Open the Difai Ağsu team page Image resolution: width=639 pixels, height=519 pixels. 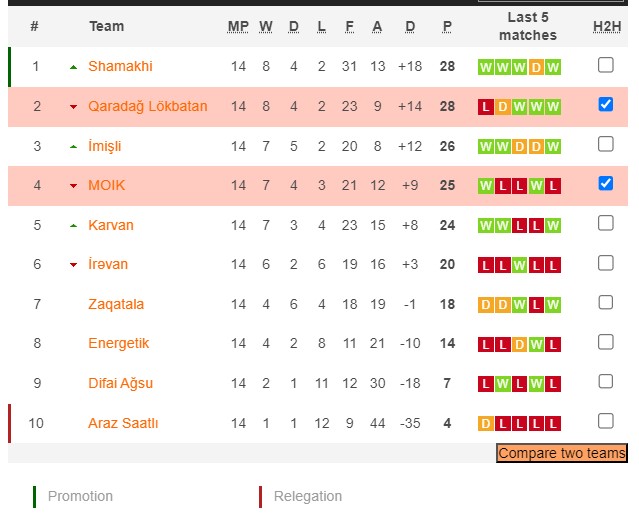tap(120, 383)
